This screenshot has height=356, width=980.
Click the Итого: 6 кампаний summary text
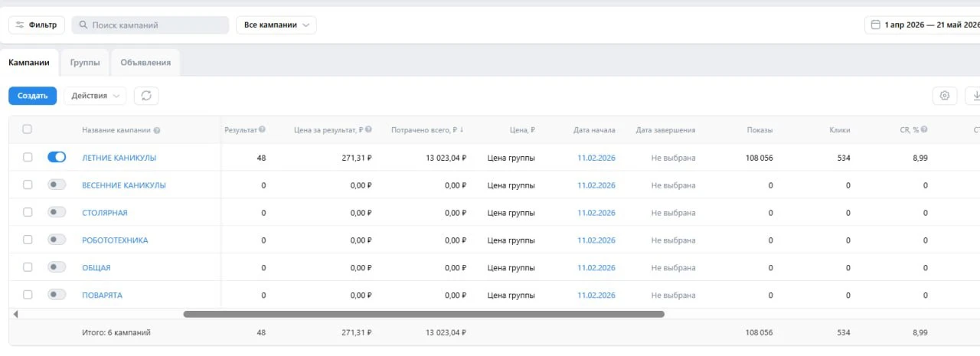[x=116, y=332]
